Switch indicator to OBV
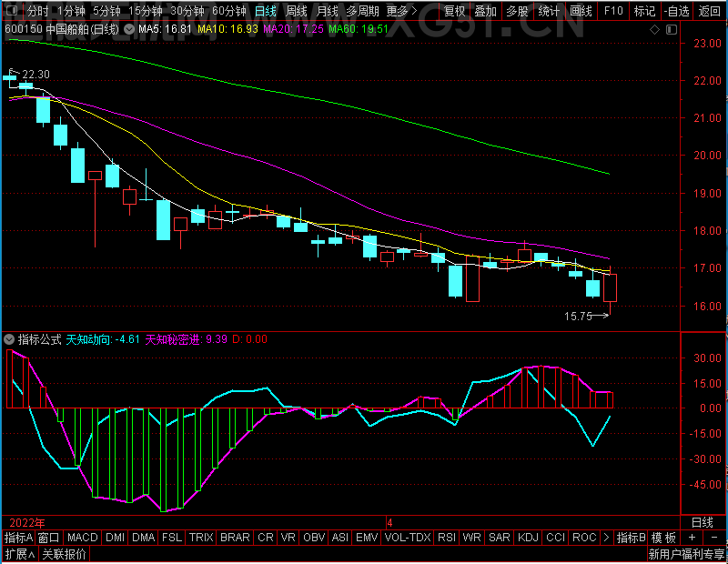Screen dimensions: 728x564 coord(314,538)
